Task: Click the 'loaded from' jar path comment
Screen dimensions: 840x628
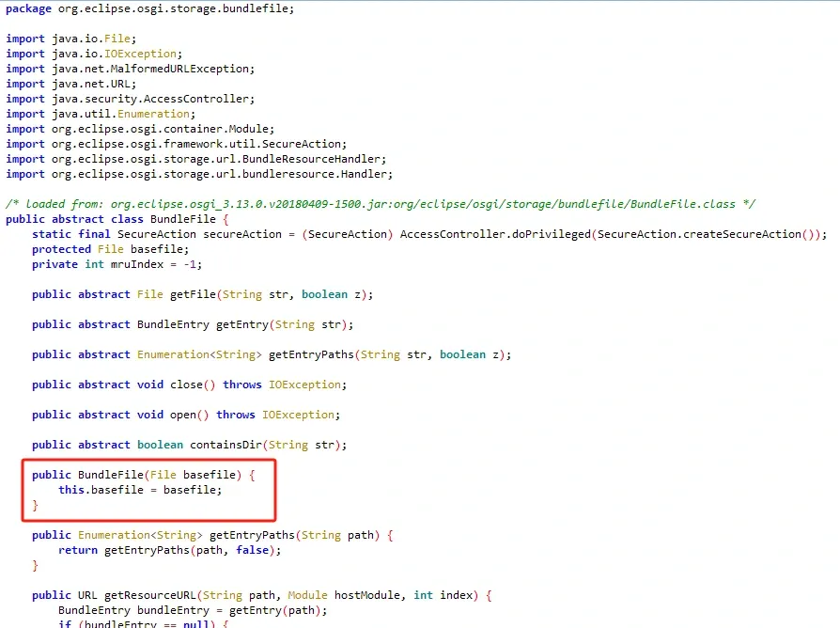Action: pyautogui.click(x=381, y=204)
